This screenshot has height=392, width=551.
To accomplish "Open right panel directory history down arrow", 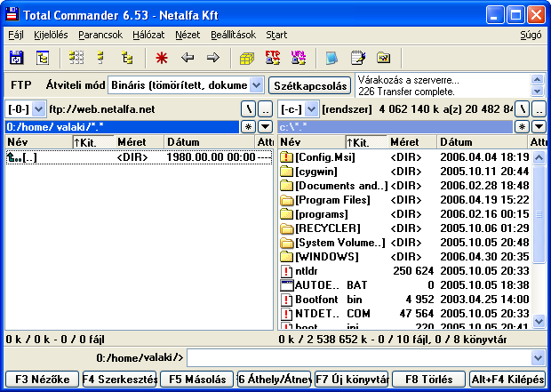I will coord(539,126).
